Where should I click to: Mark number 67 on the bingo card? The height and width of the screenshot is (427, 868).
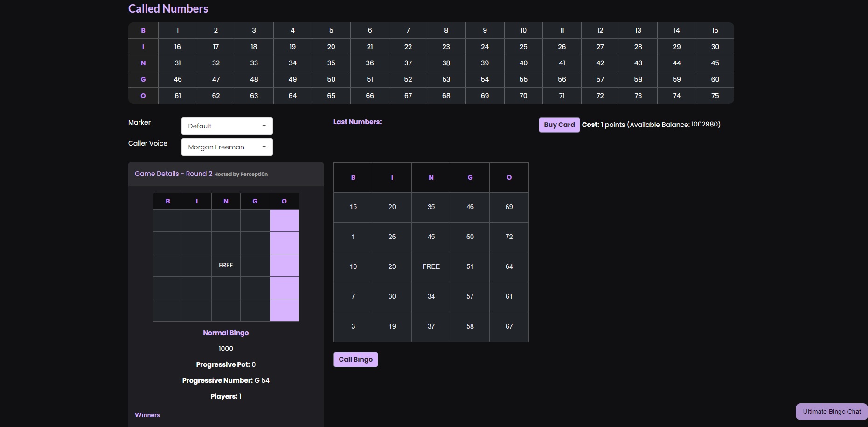(x=509, y=327)
